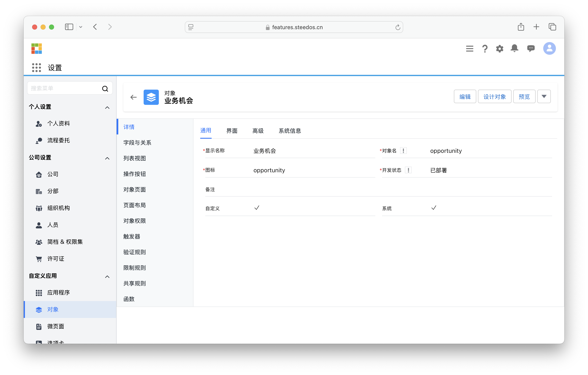Open 操作按钮 section
This screenshot has height=375, width=588.
[x=155, y=174]
